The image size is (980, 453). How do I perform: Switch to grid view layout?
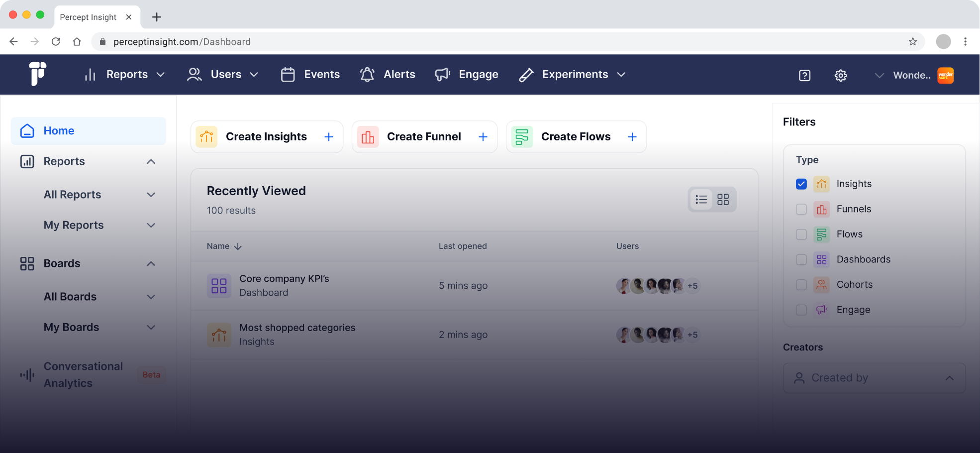click(x=723, y=200)
